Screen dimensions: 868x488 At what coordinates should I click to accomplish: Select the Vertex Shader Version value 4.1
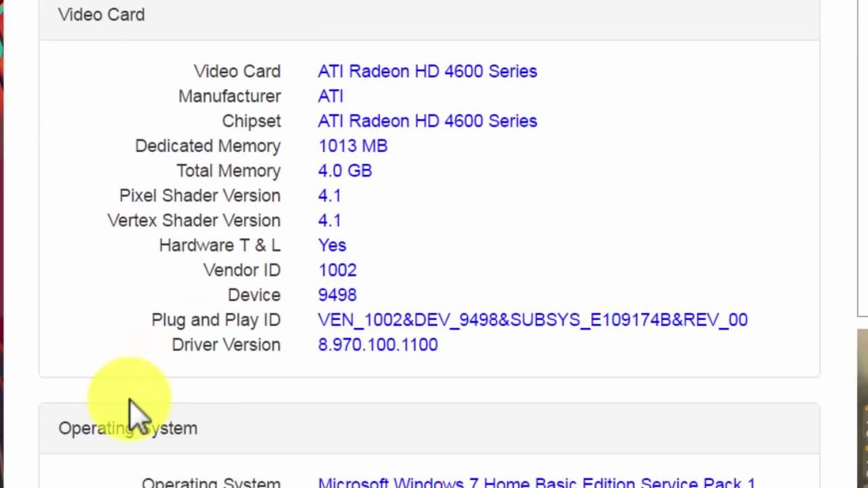click(x=330, y=220)
